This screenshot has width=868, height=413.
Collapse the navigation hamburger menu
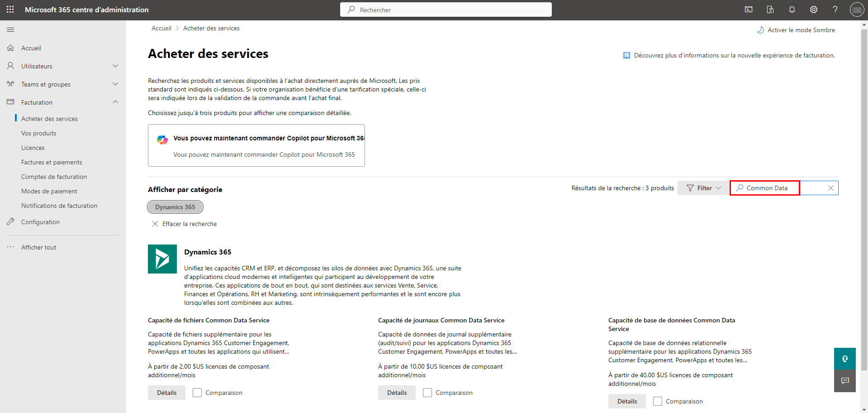pos(10,29)
